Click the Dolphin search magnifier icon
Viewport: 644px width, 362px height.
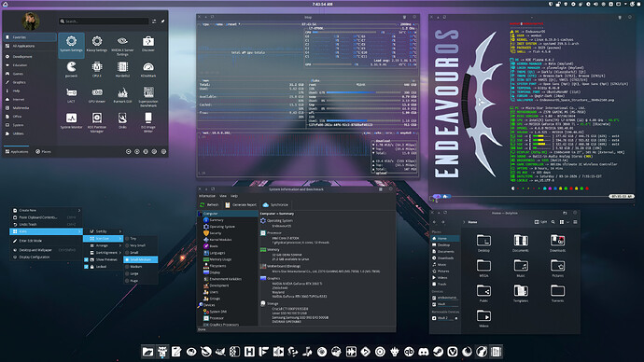pyautogui.click(x=553, y=222)
